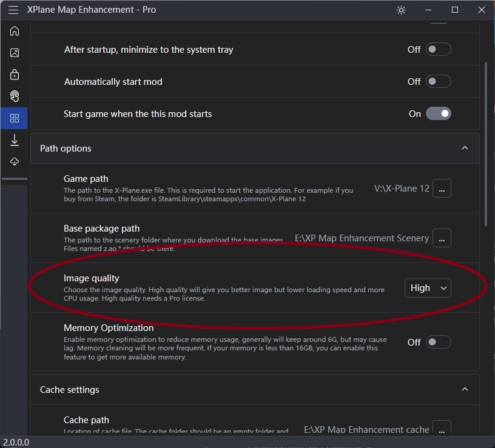Image resolution: width=495 pixels, height=448 pixels.
Task: Enable Automatically start mod switch
Action: pos(438,81)
